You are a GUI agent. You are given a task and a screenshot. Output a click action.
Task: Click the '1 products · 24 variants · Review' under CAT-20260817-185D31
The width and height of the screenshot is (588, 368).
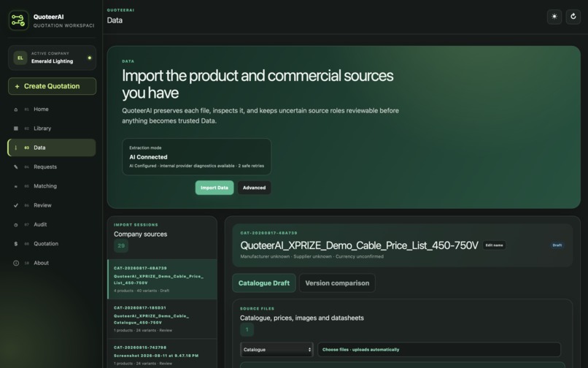click(x=142, y=331)
